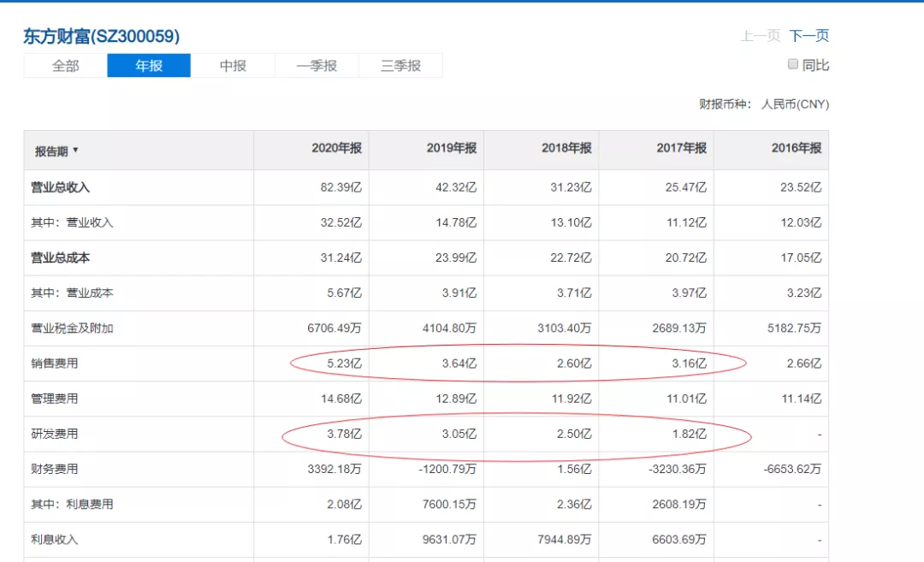Click the 东方财富(SZ300059) title
The image size is (924, 562).
click(101, 36)
